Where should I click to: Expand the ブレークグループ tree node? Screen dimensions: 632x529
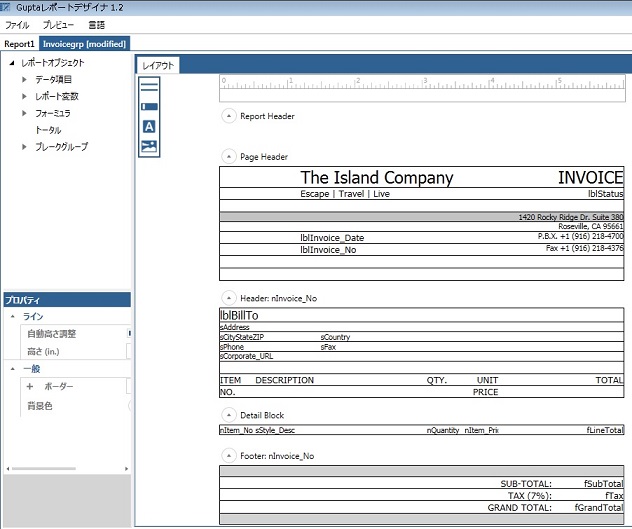24,147
